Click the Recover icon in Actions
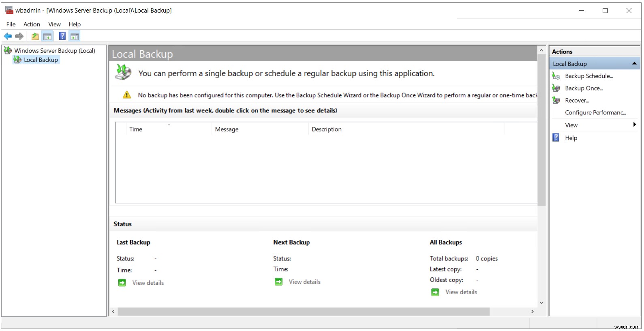 click(x=556, y=100)
